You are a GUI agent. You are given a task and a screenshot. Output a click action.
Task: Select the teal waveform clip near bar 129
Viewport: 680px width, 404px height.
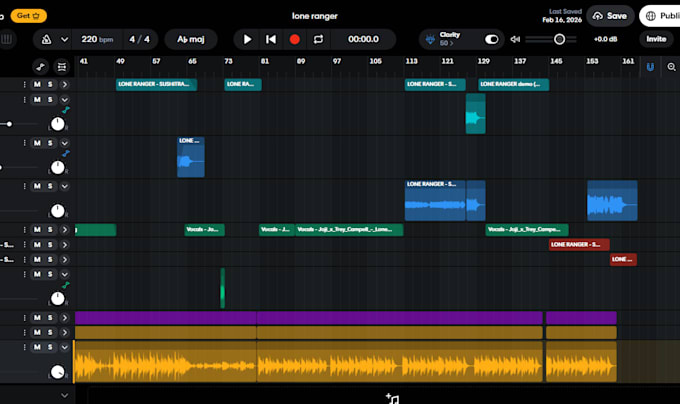[x=475, y=114]
